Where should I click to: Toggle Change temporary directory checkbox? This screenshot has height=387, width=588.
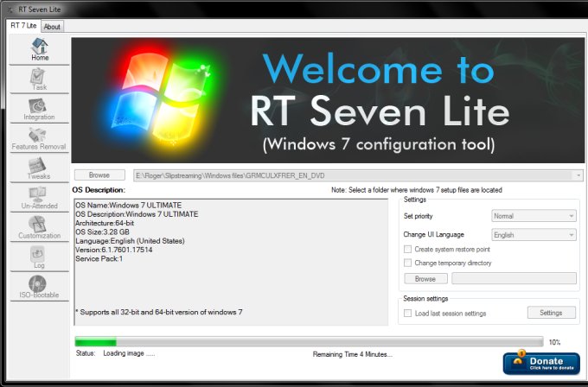407,263
